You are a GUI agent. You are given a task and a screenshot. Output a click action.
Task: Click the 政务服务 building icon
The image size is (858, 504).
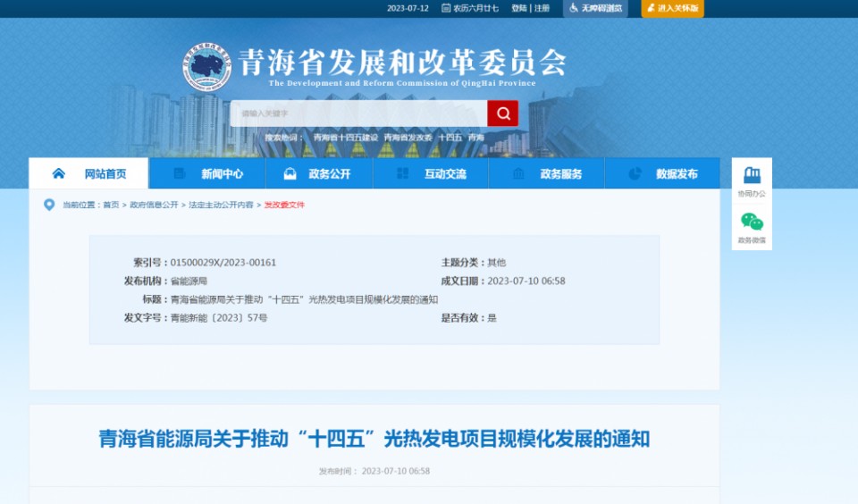click(x=518, y=173)
